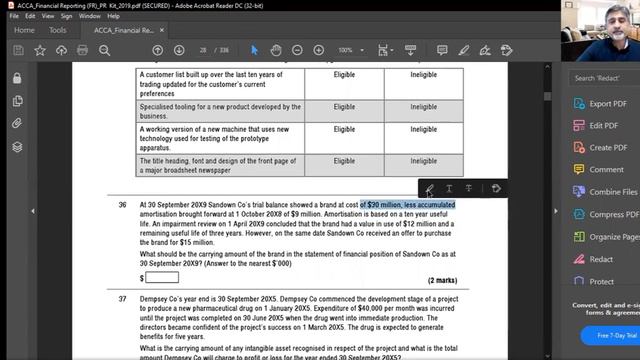Switch to the Home tab
640x360 pixels.
(24, 30)
